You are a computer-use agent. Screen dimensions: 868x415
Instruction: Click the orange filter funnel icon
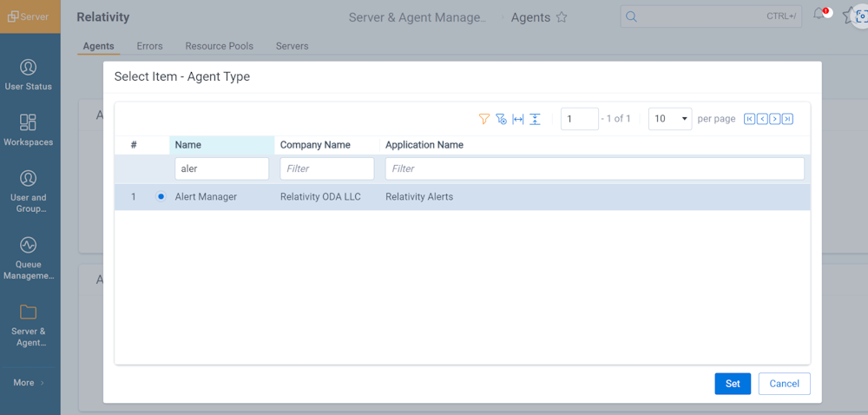click(x=483, y=119)
